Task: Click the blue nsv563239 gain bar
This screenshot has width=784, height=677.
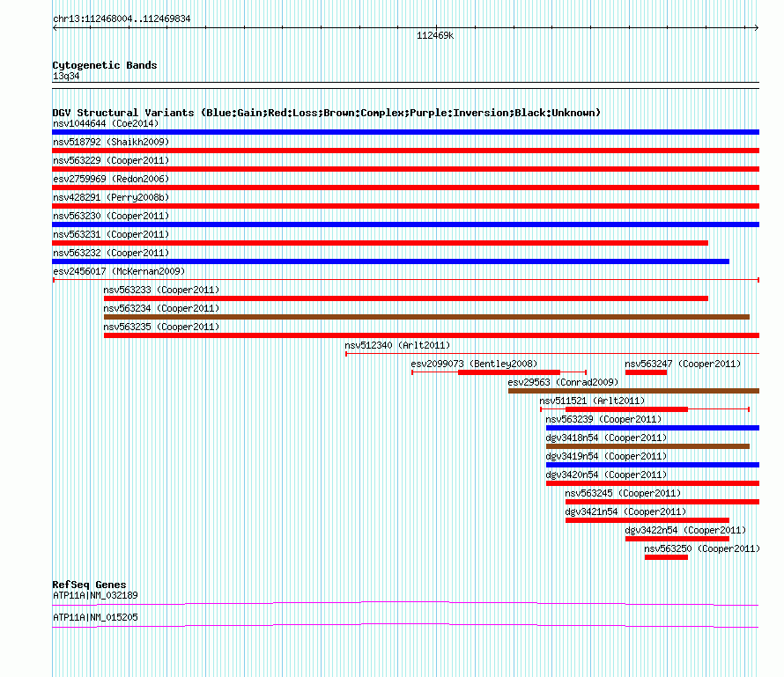Action: point(653,428)
